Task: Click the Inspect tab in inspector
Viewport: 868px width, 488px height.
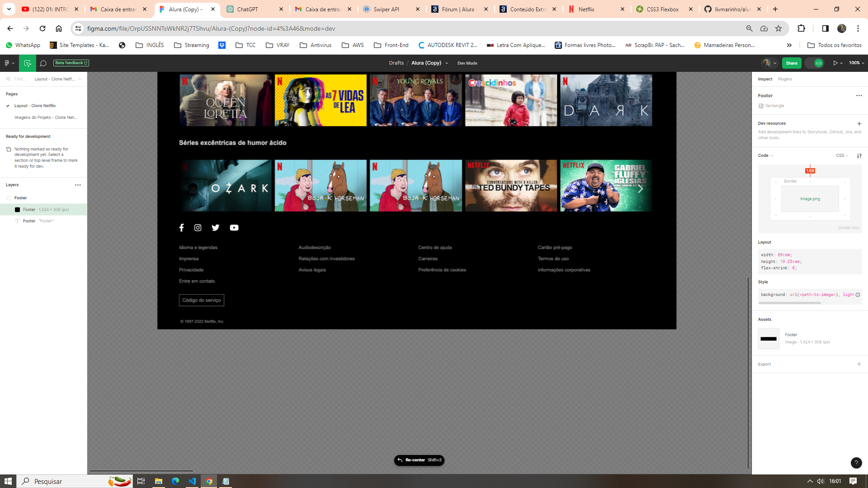Action: tap(765, 79)
